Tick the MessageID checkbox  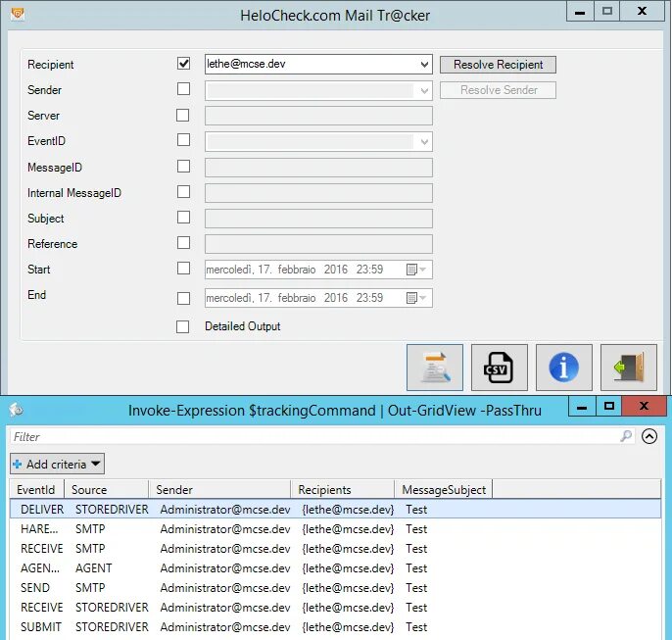pyautogui.click(x=183, y=167)
